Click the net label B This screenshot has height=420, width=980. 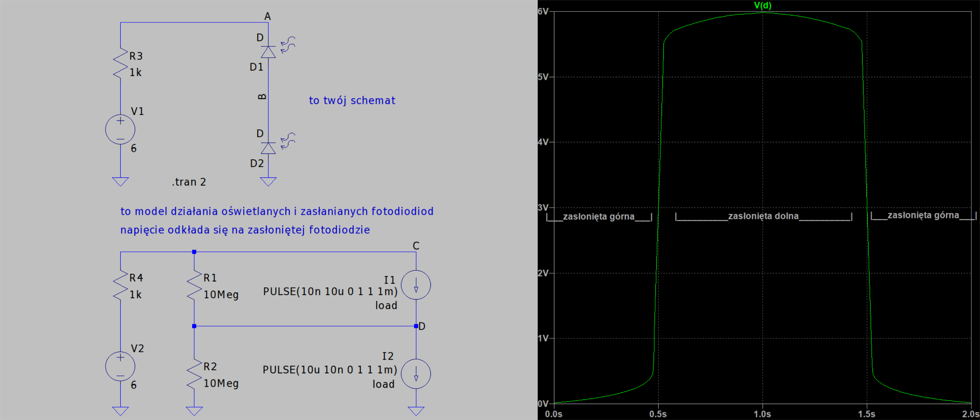coord(262,97)
